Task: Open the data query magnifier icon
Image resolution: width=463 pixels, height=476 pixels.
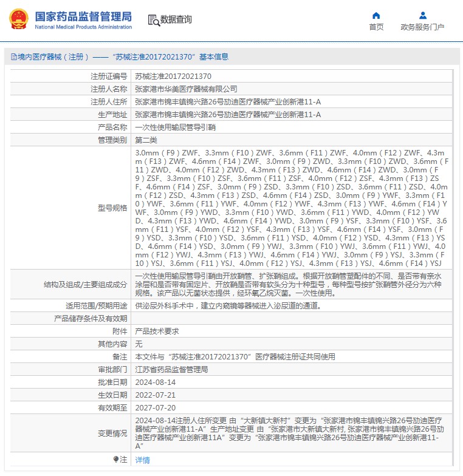Action: (x=154, y=20)
